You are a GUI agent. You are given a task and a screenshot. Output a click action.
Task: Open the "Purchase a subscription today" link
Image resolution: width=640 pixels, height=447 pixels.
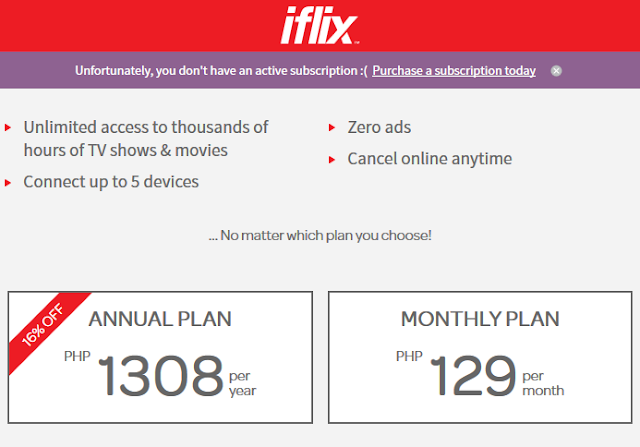tap(454, 71)
